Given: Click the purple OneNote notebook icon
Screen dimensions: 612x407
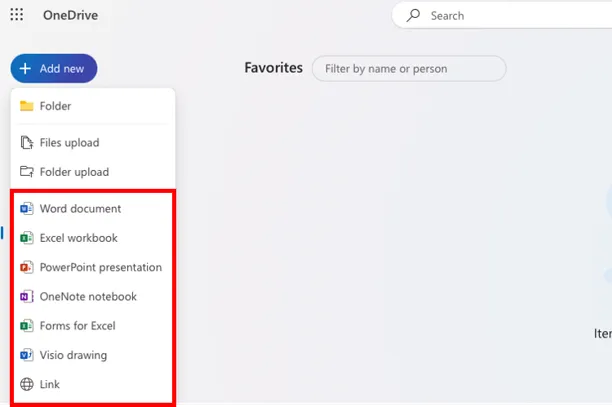Looking at the screenshot, I should pyautogui.click(x=27, y=296).
